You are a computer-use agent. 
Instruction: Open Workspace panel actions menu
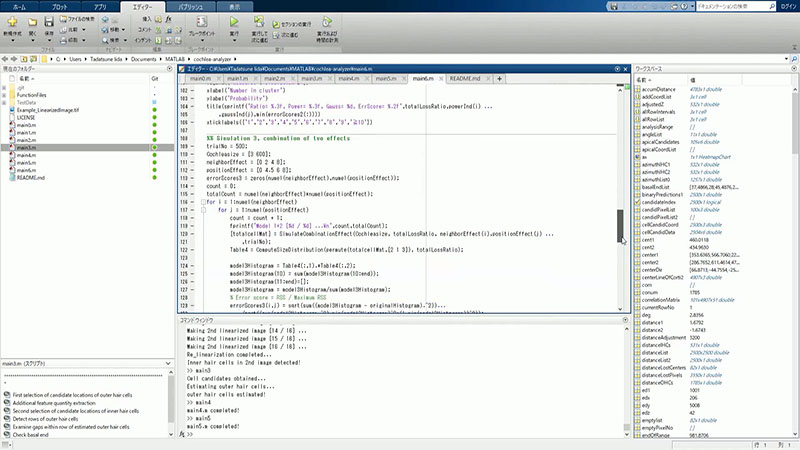click(794, 68)
